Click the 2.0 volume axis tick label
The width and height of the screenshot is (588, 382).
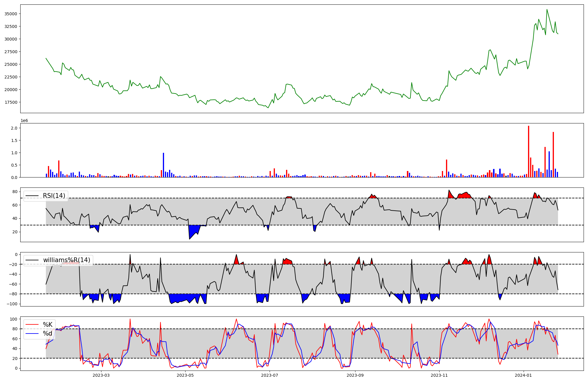coord(14,128)
